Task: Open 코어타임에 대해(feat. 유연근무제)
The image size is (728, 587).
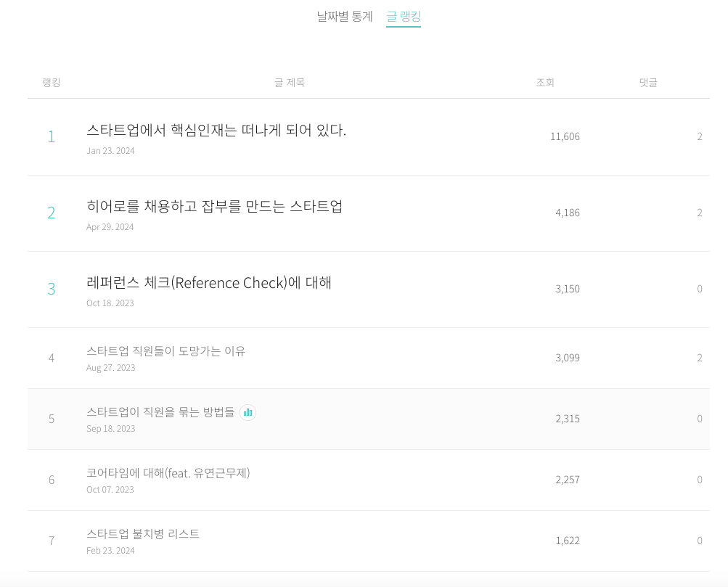Action: click(x=169, y=473)
